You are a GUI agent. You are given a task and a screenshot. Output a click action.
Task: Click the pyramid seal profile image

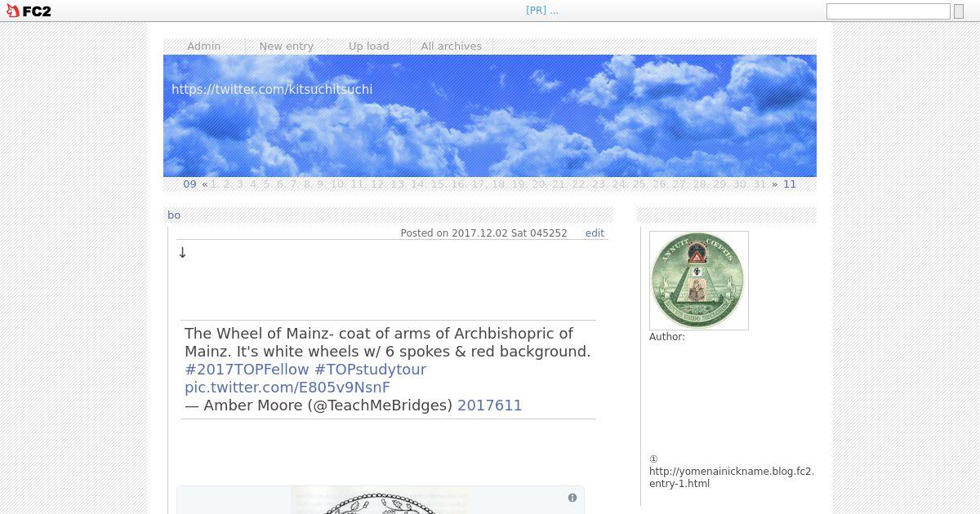(699, 281)
